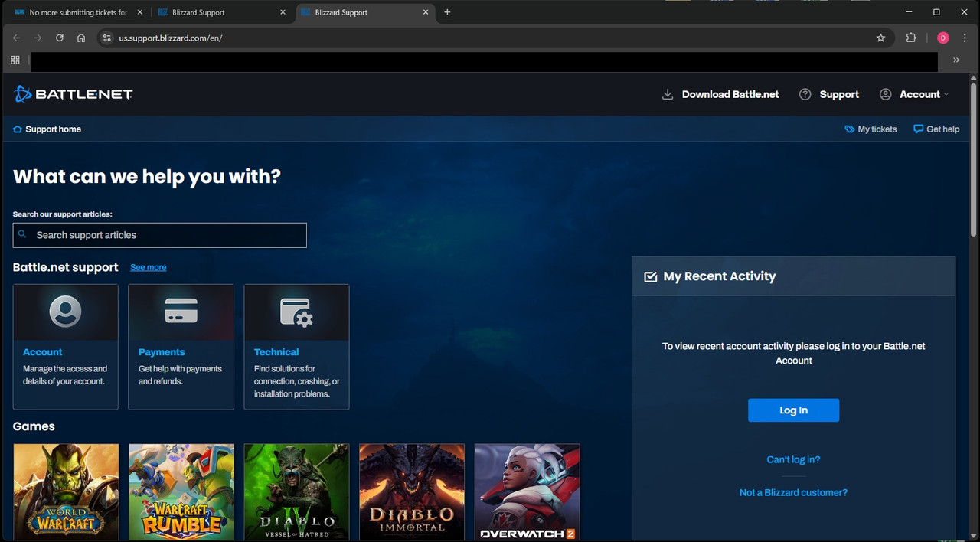Click the Account category person icon
980x542 pixels.
(x=65, y=312)
